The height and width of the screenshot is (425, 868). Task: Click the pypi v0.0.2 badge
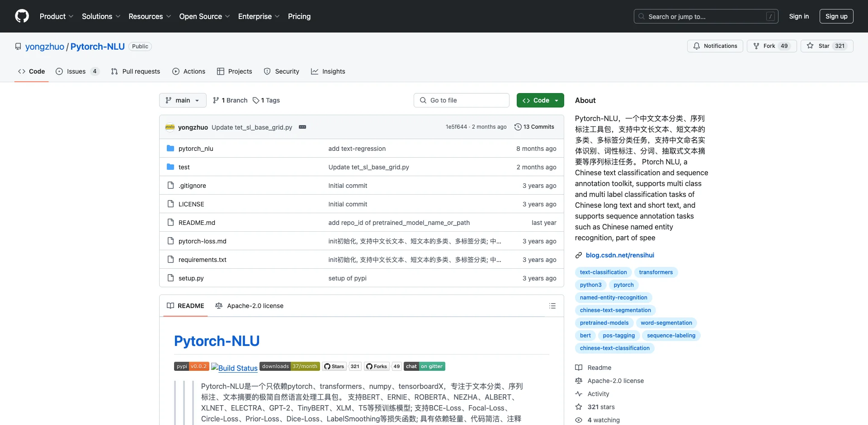(x=191, y=366)
